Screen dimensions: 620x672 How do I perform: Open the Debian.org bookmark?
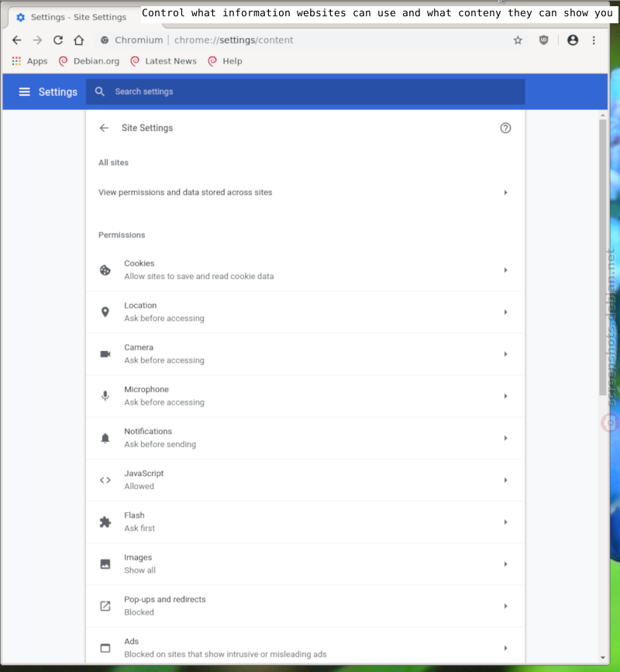point(89,61)
